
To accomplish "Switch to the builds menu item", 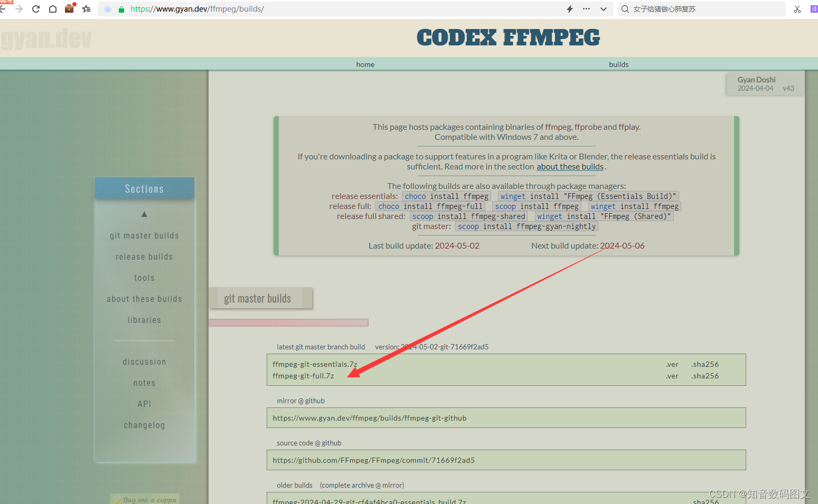I will (618, 64).
